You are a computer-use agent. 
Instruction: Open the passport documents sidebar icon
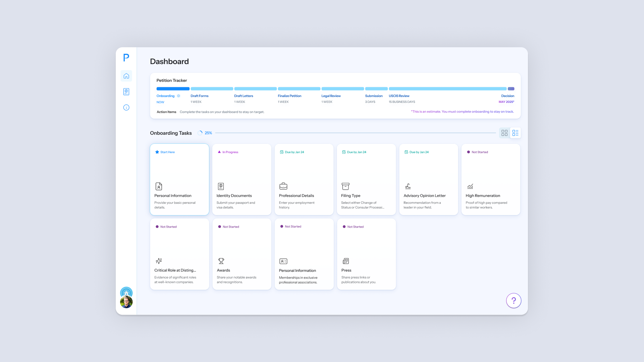pyautogui.click(x=126, y=92)
